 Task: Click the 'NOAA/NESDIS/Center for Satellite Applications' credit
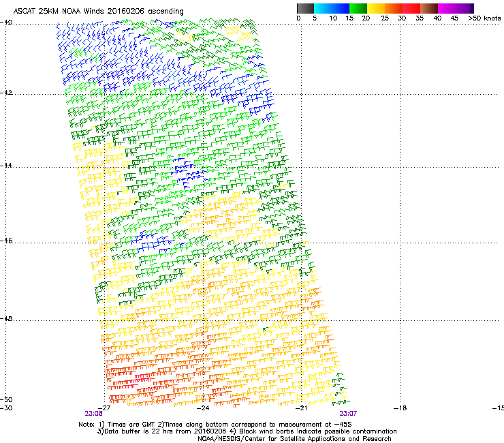294,439
